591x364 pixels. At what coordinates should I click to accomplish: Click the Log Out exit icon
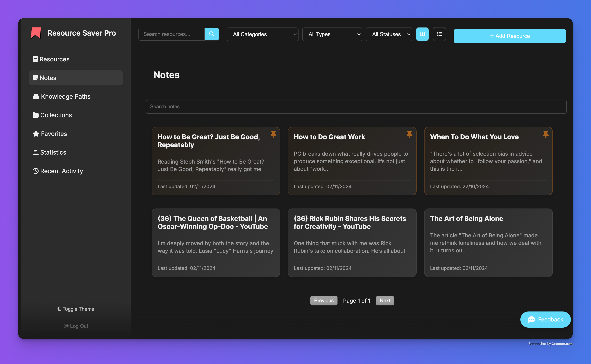pyautogui.click(x=66, y=326)
